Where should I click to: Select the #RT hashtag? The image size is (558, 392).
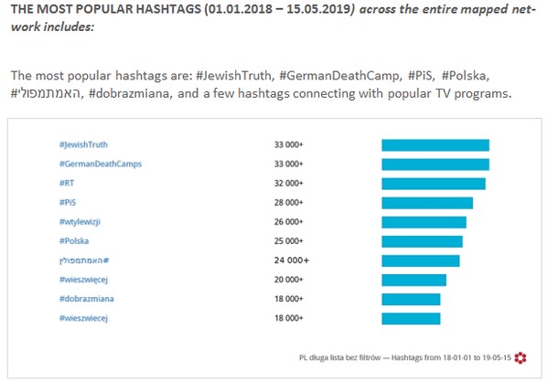pyautogui.click(x=67, y=183)
